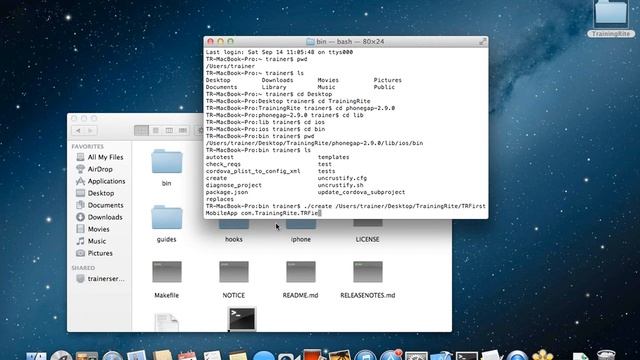Image resolution: width=640 pixels, height=360 pixels.
Task: Click the 'Last login' line in Terminal
Action: pyautogui.click(x=279, y=52)
